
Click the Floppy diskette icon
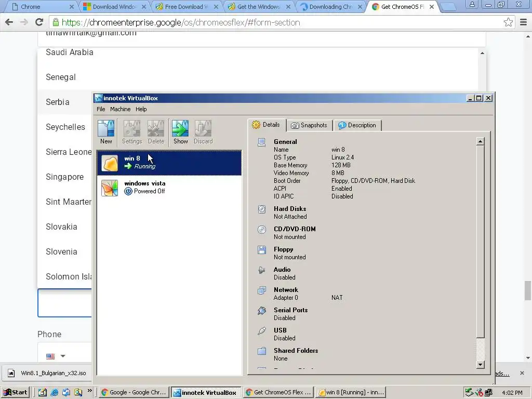coord(262,250)
